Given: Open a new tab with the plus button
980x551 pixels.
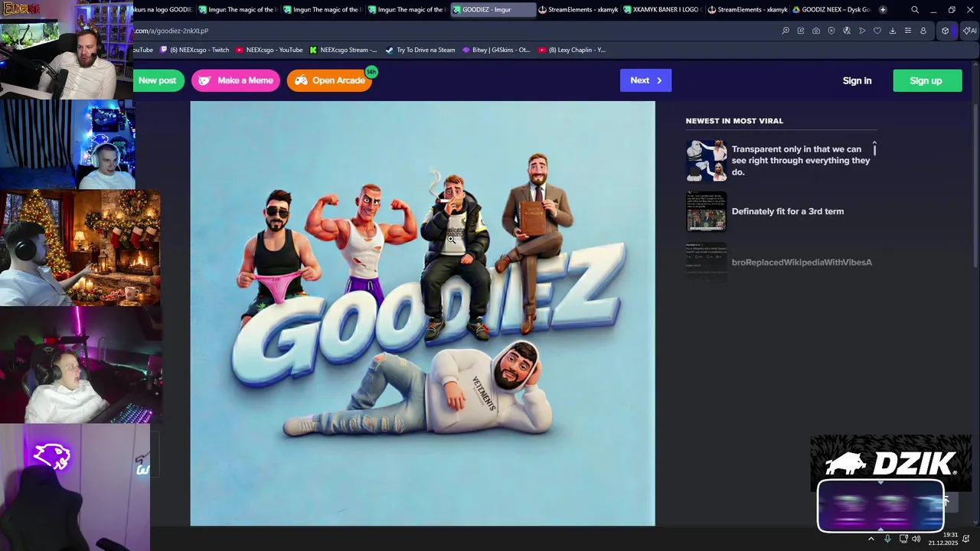Looking at the screenshot, I should (883, 10).
